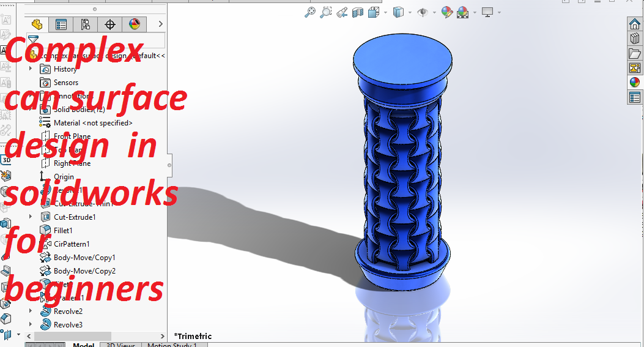Click the Body-Move/Copy2 feature icon
The height and width of the screenshot is (347, 644).
[45, 271]
